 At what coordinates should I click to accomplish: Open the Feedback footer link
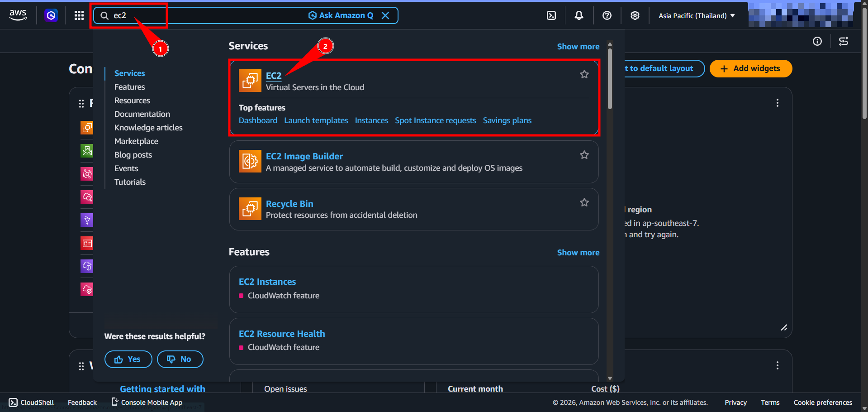(x=82, y=402)
